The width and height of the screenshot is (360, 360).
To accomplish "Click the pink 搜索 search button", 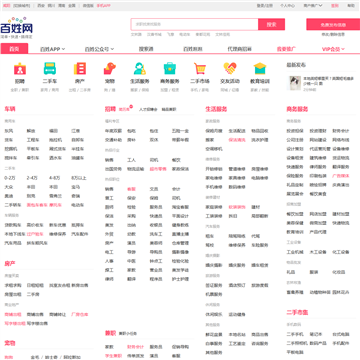I will [x=271, y=24].
